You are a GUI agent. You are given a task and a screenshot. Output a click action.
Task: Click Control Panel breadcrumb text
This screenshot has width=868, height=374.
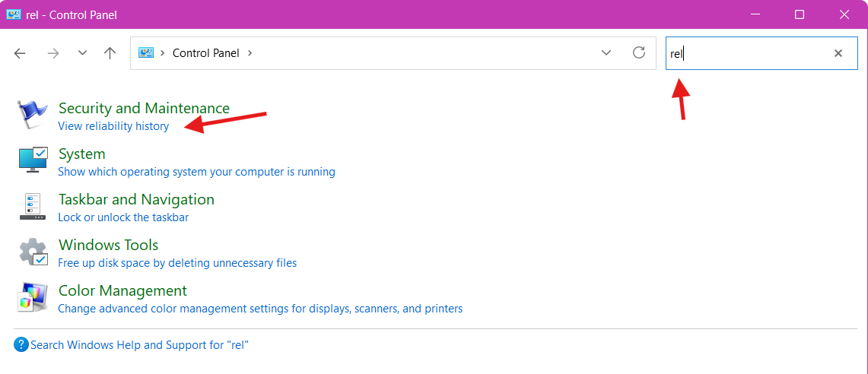[x=206, y=53]
